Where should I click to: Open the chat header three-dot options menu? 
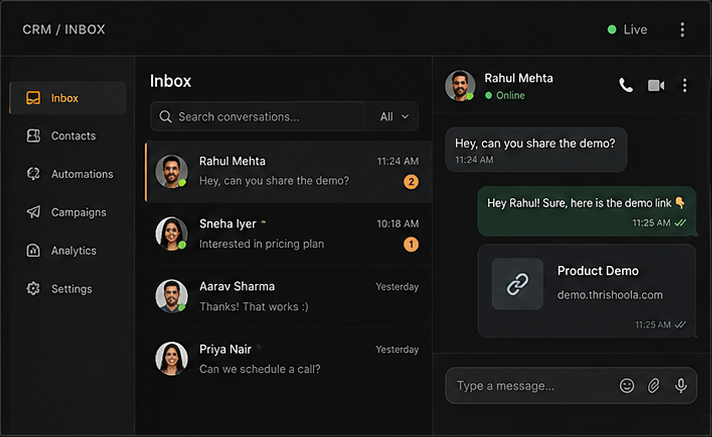click(x=684, y=85)
